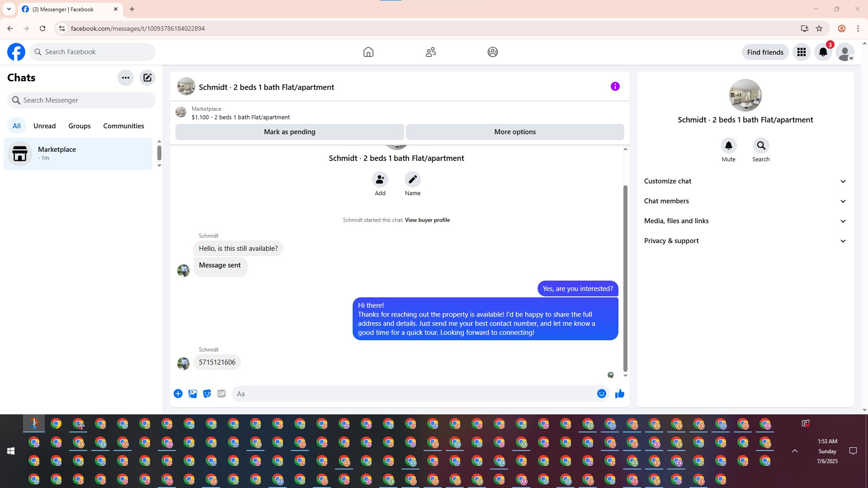868x488 pixels.
Task: Click the Mark as pending button
Action: [x=289, y=132]
